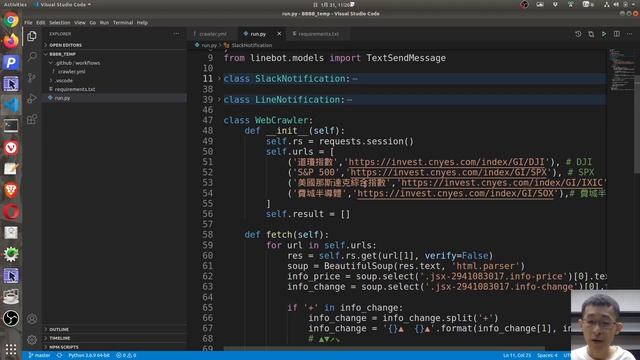Click the webcam overlay thumbnail
The height and width of the screenshot is (360, 640).
[x=605, y=325]
